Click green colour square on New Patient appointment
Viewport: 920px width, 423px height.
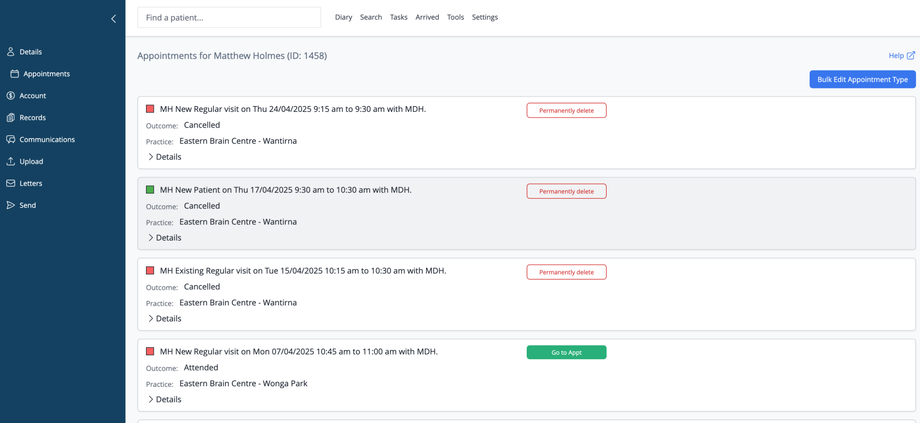coord(150,190)
